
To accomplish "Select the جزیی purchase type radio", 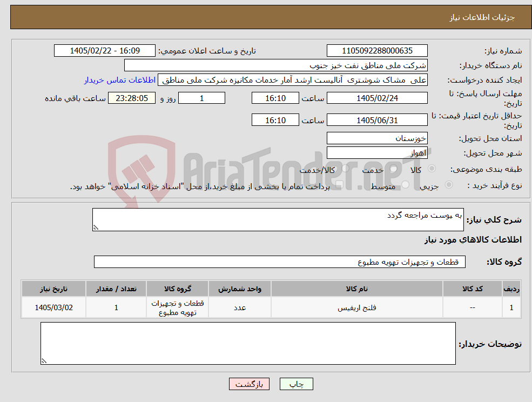I will (x=448, y=185).
